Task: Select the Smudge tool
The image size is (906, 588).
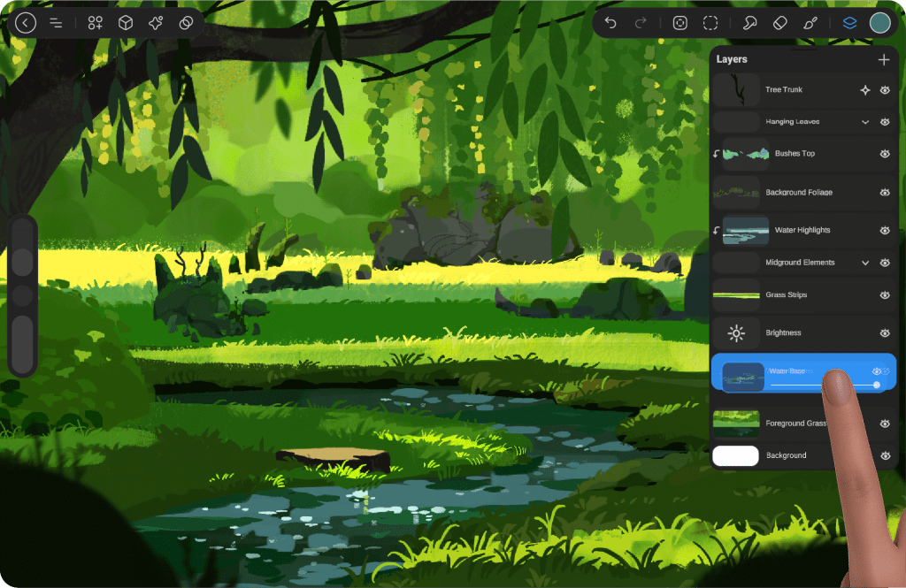Action: 749,23
